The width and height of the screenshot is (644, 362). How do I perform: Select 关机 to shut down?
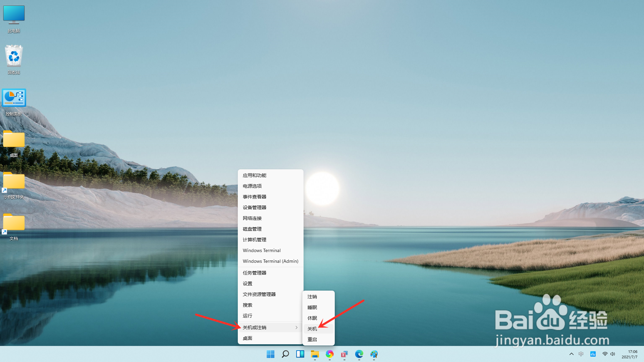[313, 329]
